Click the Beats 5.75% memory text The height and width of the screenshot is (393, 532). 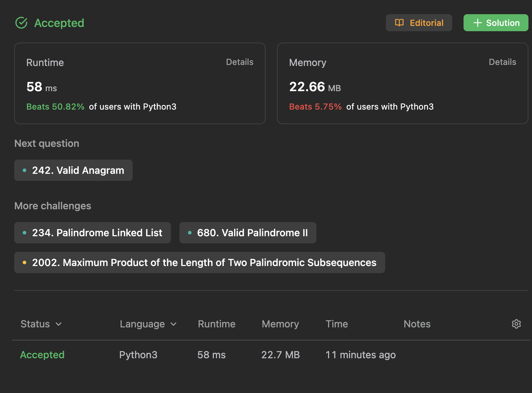click(315, 107)
